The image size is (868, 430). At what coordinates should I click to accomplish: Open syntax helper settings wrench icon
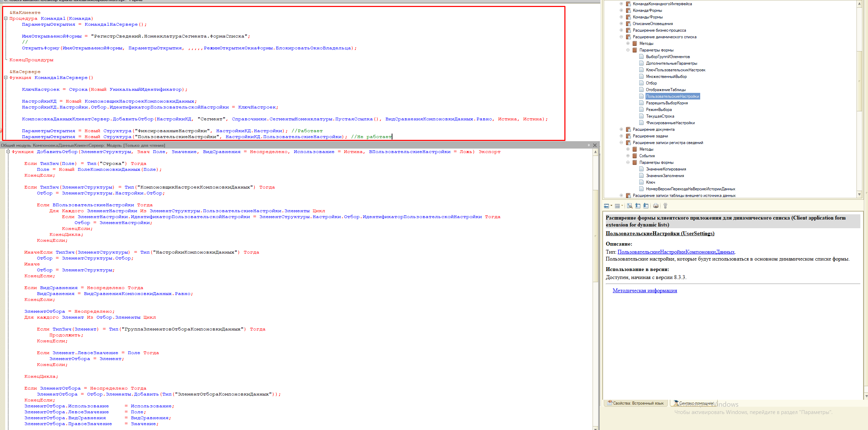(665, 206)
